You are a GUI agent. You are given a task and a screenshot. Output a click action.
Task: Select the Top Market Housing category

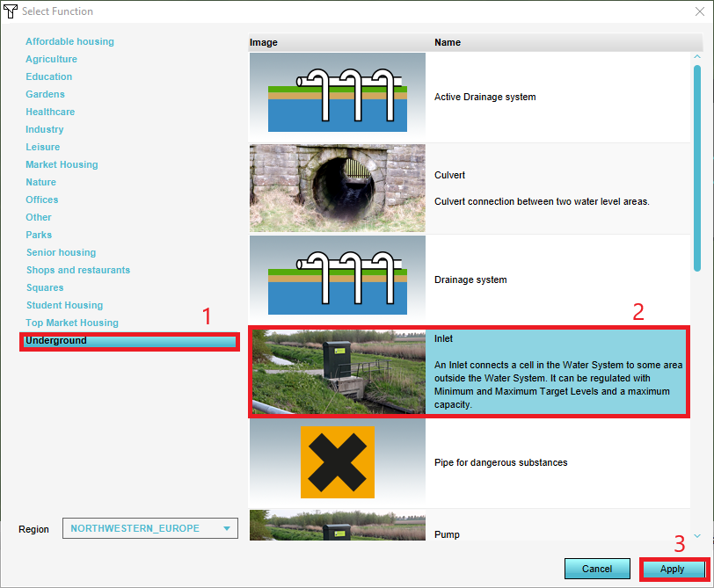(71, 323)
